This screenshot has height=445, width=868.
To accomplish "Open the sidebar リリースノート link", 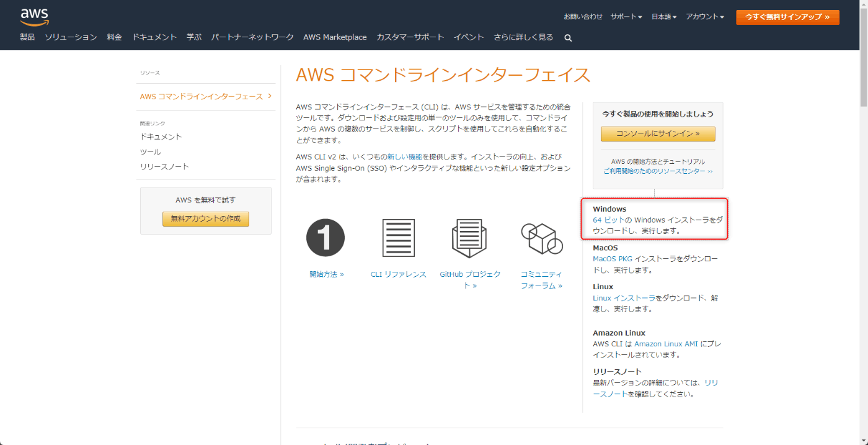I will point(164,167).
